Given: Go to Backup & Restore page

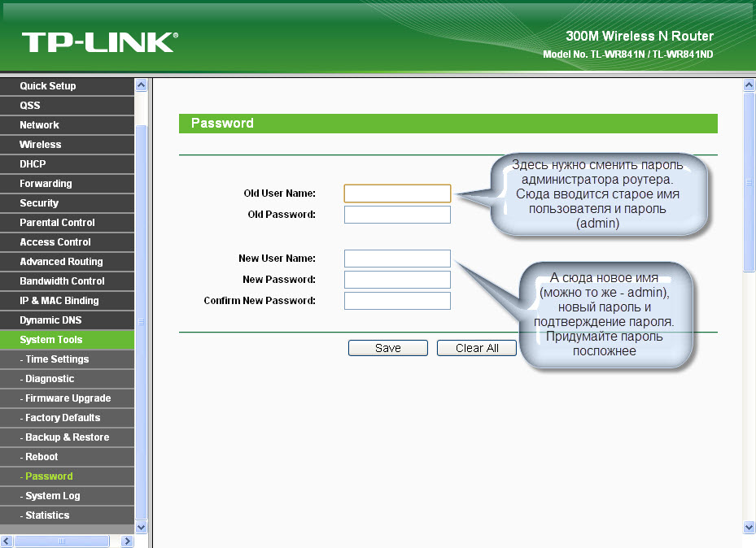Looking at the screenshot, I should coord(67,437).
